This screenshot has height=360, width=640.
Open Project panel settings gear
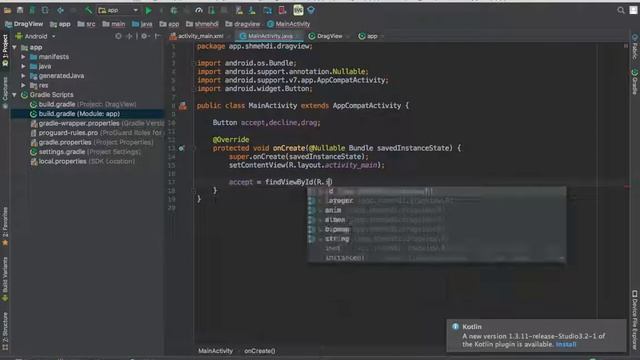pos(144,36)
